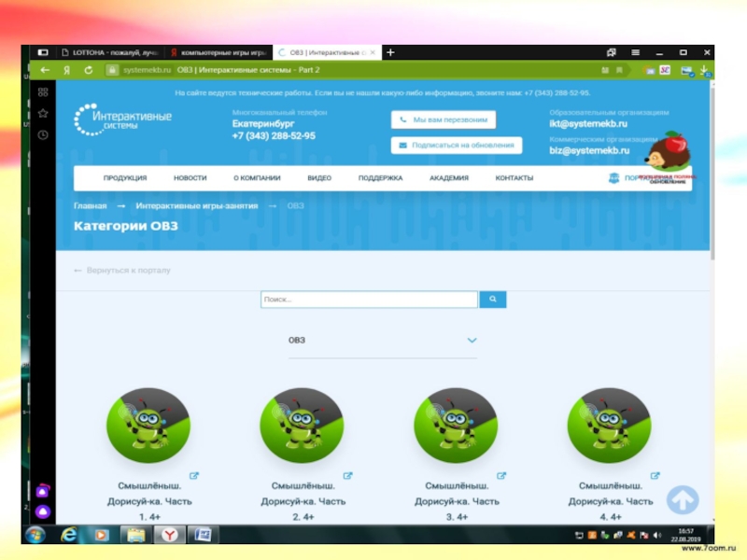Open the Yandex home button in toolbar
The width and height of the screenshot is (747, 560).
click(x=66, y=70)
